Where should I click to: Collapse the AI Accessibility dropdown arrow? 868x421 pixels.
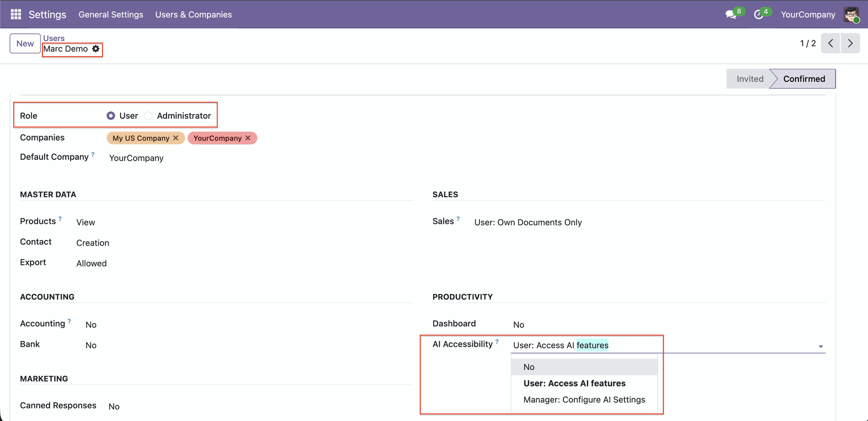(821, 346)
